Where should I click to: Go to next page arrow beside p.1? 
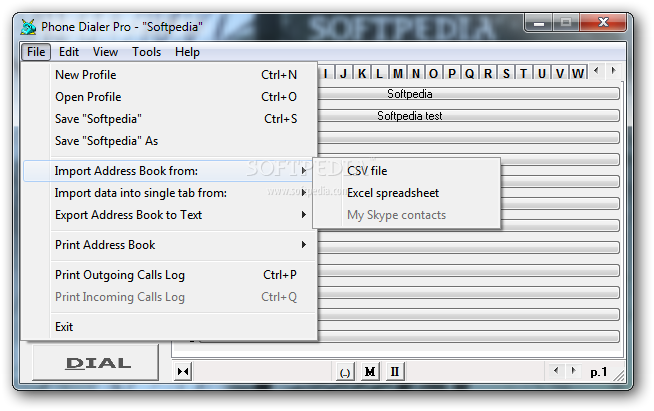[574, 370]
